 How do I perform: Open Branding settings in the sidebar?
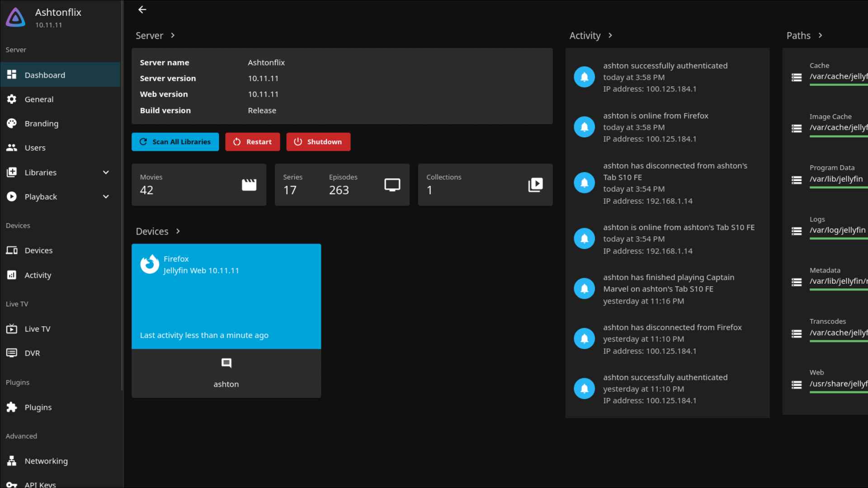[x=60, y=123]
